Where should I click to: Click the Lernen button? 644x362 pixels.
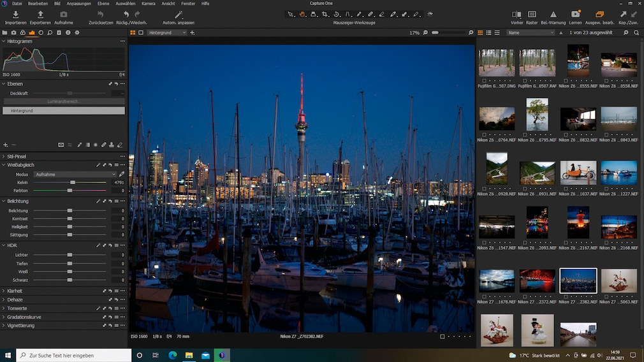tap(575, 15)
